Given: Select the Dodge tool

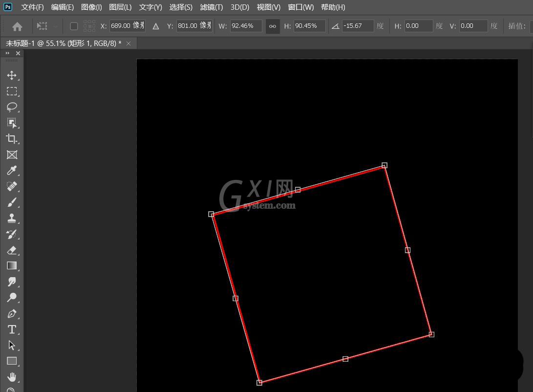Looking at the screenshot, I should click(x=12, y=298).
